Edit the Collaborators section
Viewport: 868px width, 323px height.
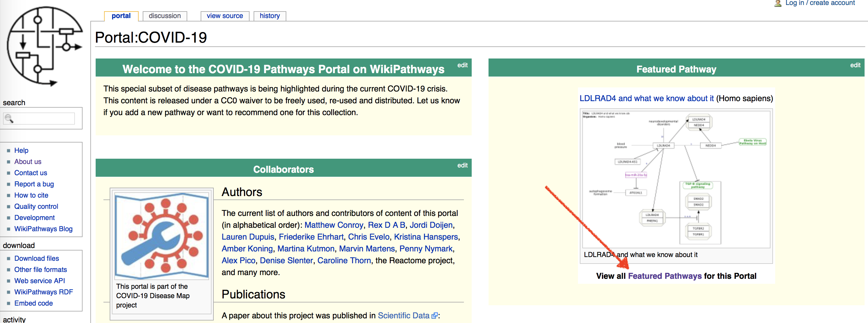pos(462,165)
